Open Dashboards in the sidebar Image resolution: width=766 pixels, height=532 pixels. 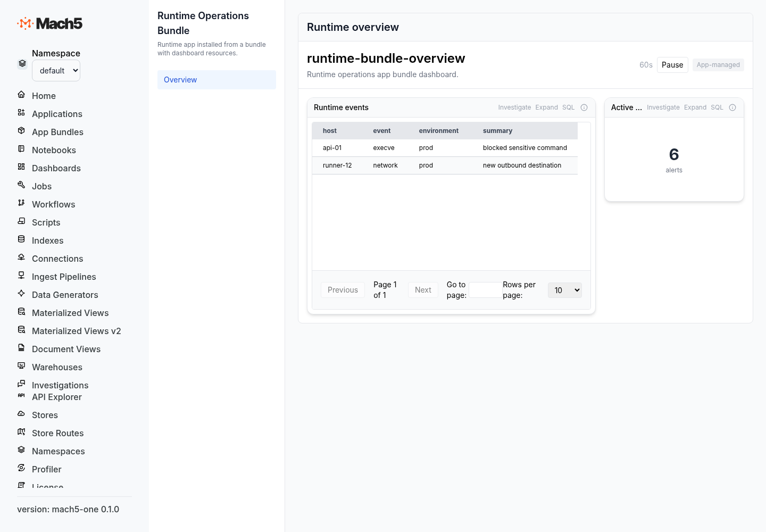56,168
